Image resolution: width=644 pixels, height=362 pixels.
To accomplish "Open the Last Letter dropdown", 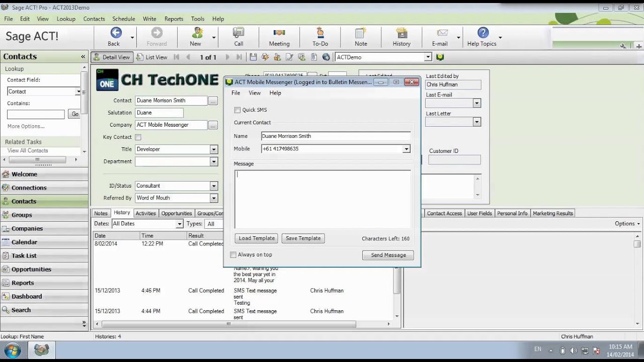I will point(476,122).
